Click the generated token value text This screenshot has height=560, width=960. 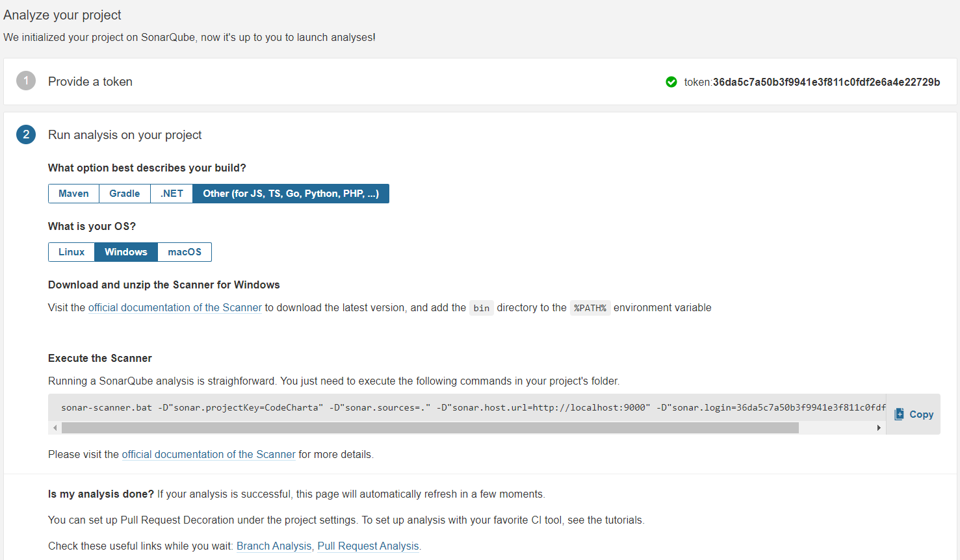[826, 82]
